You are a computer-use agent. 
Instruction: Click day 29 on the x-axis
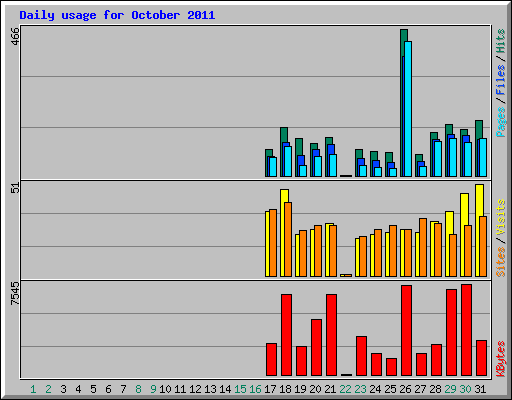[450, 389]
